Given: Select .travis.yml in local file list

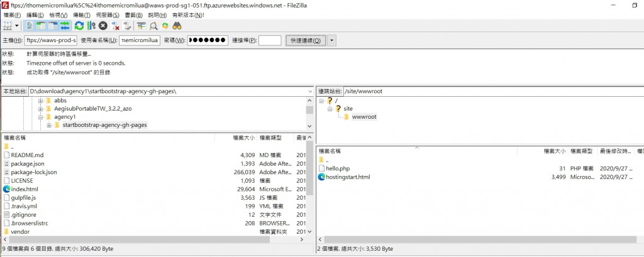Looking at the screenshot, I should pyautogui.click(x=24, y=206).
